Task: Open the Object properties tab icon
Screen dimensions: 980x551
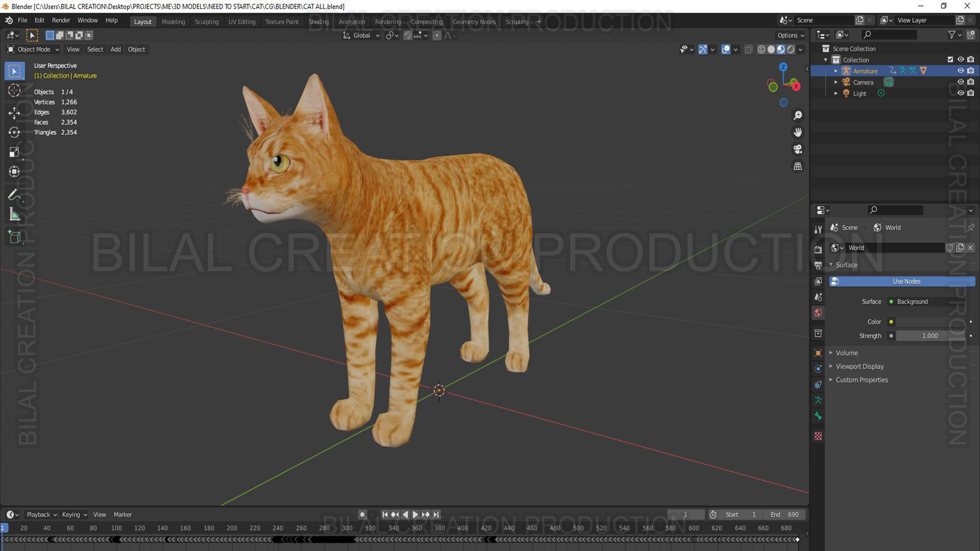Action: click(818, 353)
